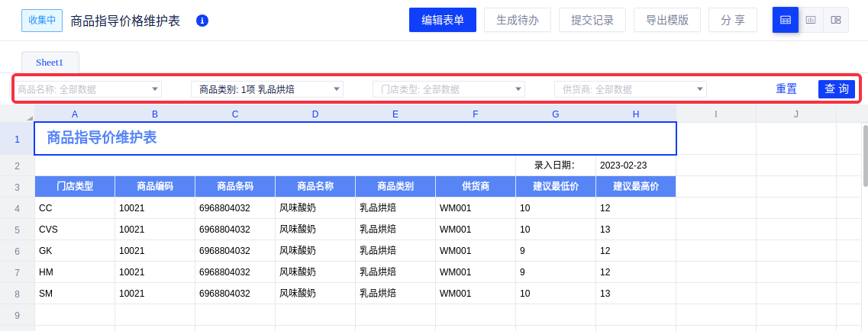The width and height of the screenshot is (868, 331).
Task: Open the 门店类型 filter dropdown
Action: click(x=449, y=89)
